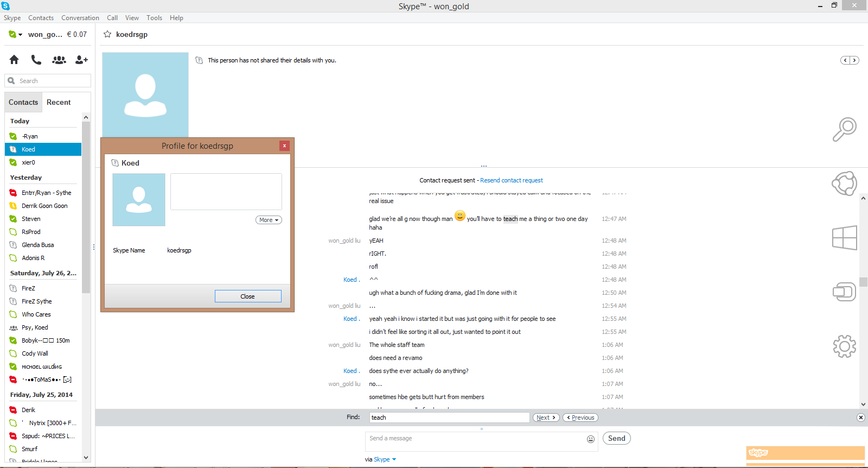
Task: Open the Share charm
Action: point(845,184)
